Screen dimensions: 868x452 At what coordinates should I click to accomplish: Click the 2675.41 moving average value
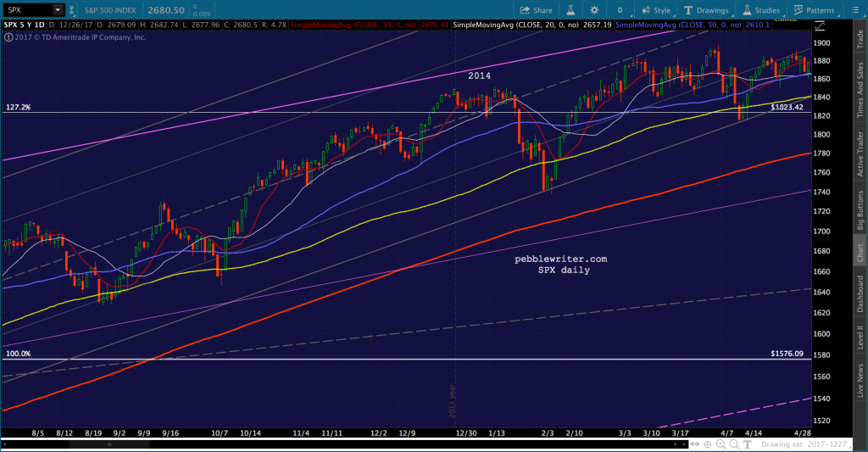[435, 25]
